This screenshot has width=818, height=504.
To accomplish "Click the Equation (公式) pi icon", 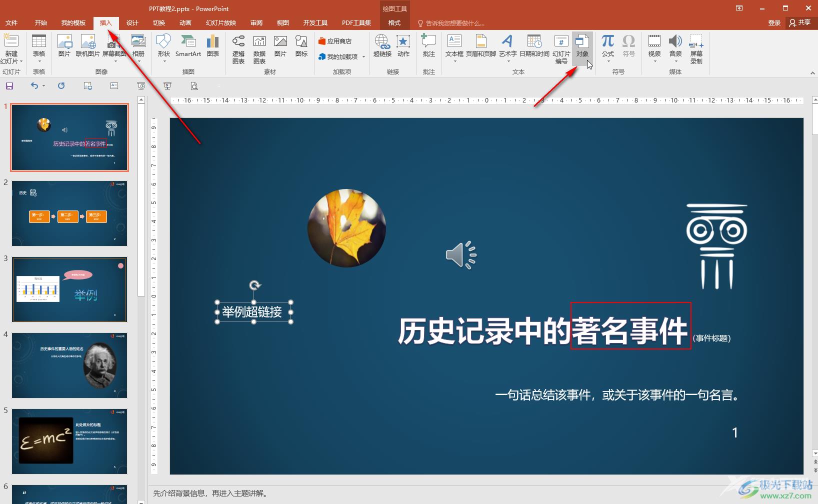I will tap(607, 41).
